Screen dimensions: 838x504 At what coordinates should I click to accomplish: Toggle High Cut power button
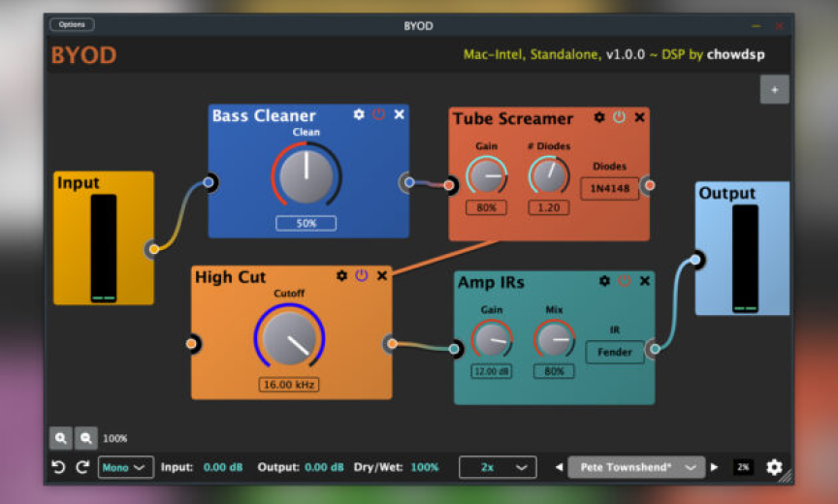(362, 276)
